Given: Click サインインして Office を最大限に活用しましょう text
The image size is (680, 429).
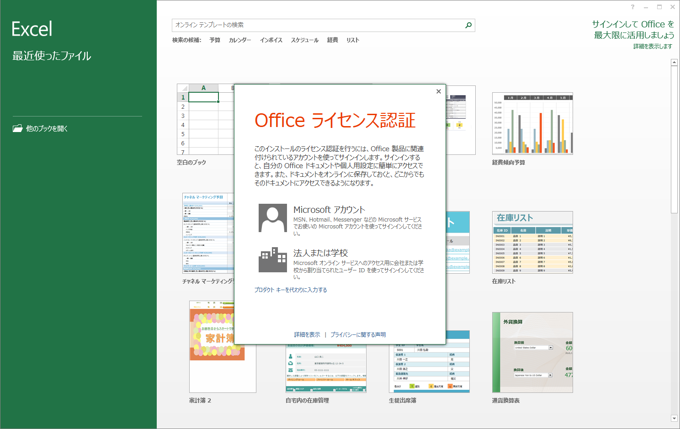Looking at the screenshot, I should pyautogui.click(x=633, y=29).
